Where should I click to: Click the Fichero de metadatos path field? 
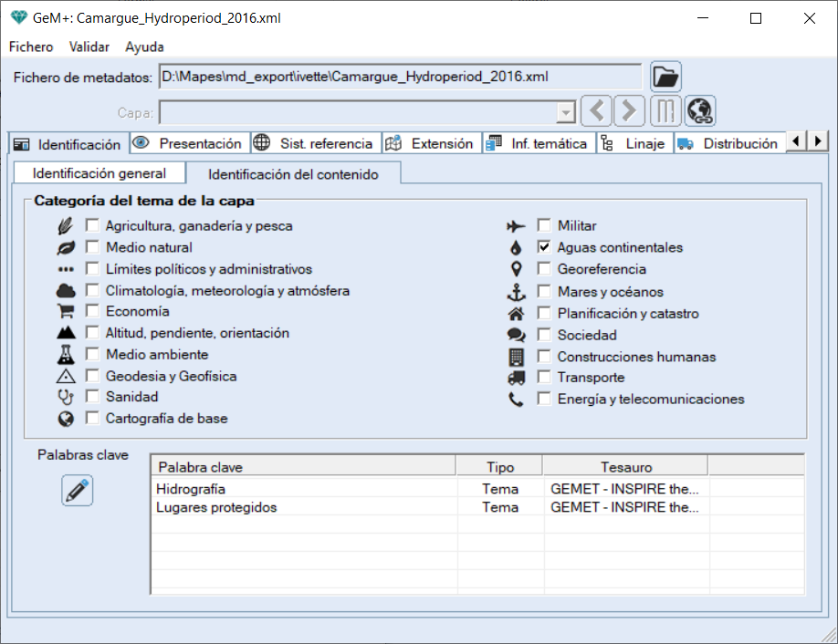tap(399, 78)
